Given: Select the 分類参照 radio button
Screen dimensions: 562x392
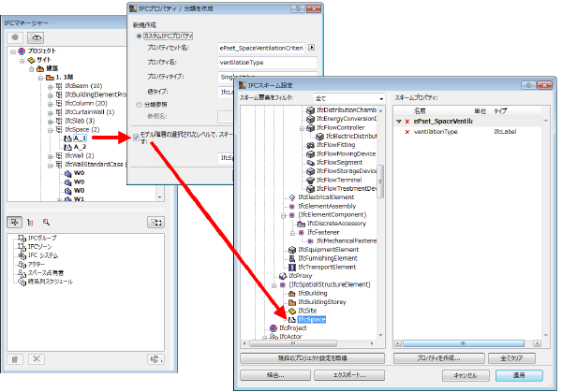Looking at the screenshot, I should click(x=139, y=105).
